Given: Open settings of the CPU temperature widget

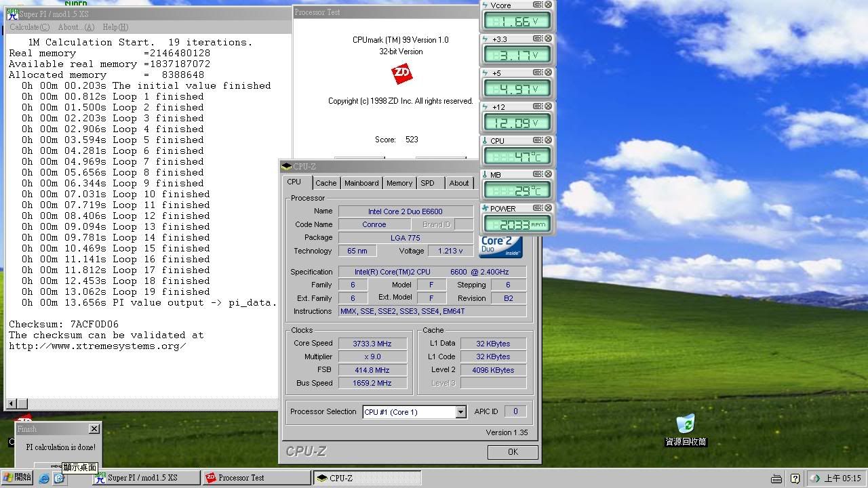Looking at the screenshot, I should point(537,140).
